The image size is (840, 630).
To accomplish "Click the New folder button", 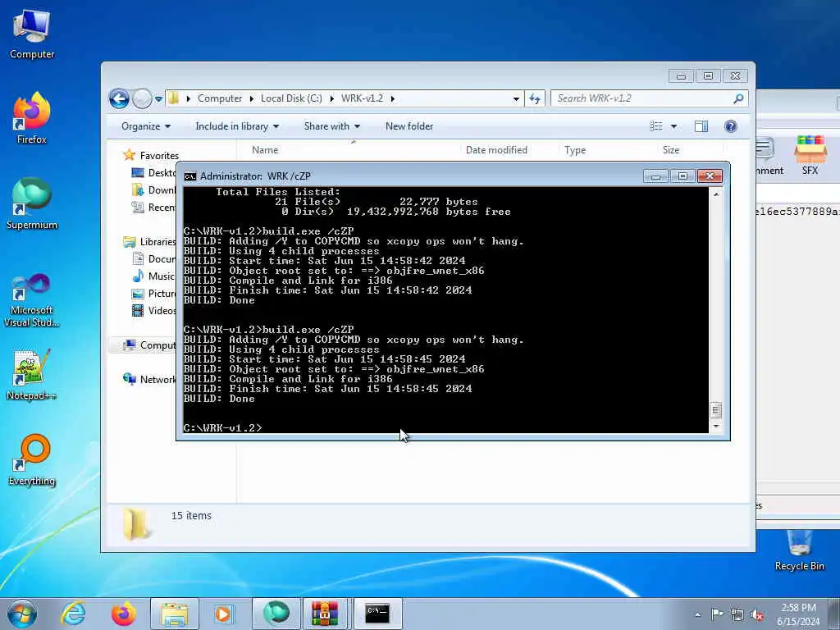I will [409, 126].
